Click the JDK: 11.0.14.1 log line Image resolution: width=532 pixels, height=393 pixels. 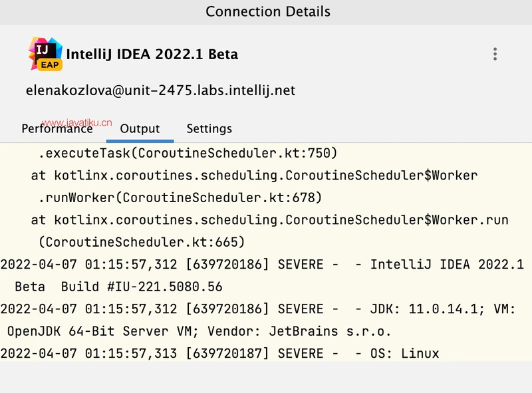point(258,309)
